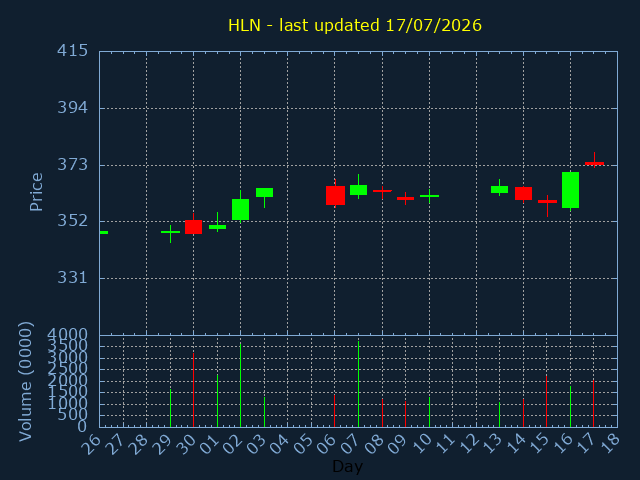The width and height of the screenshot is (640, 480).
Task: Select the red volume bar on day 15
Action: 547,402
